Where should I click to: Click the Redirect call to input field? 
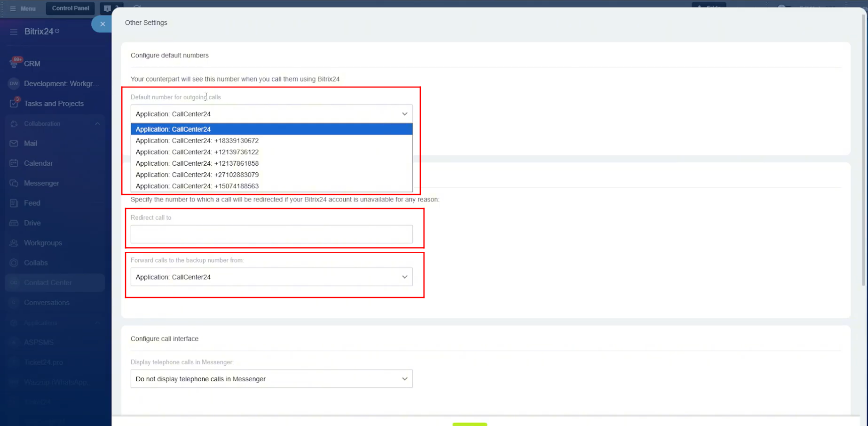(x=271, y=234)
